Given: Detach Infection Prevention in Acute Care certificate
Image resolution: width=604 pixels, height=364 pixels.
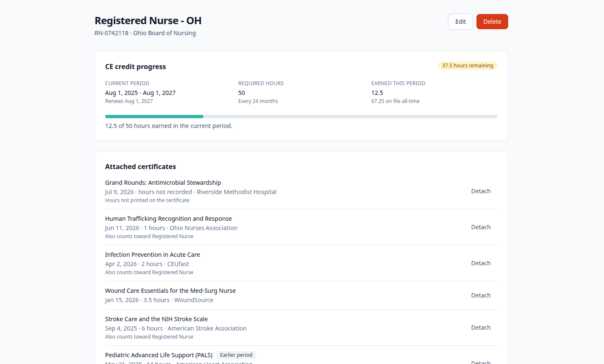Looking at the screenshot, I should [x=481, y=263].
